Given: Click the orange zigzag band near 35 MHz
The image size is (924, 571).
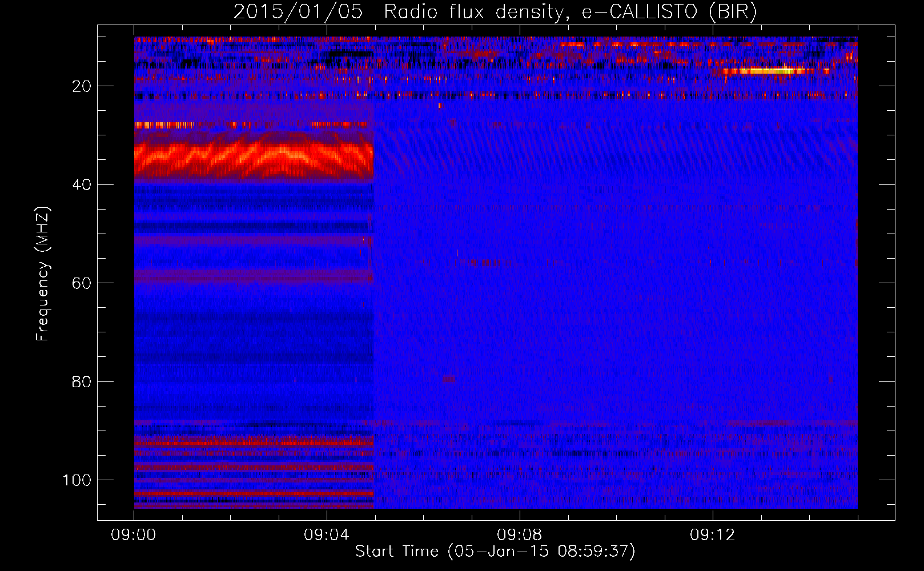Looking at the screenshot, I should [254, 156].
